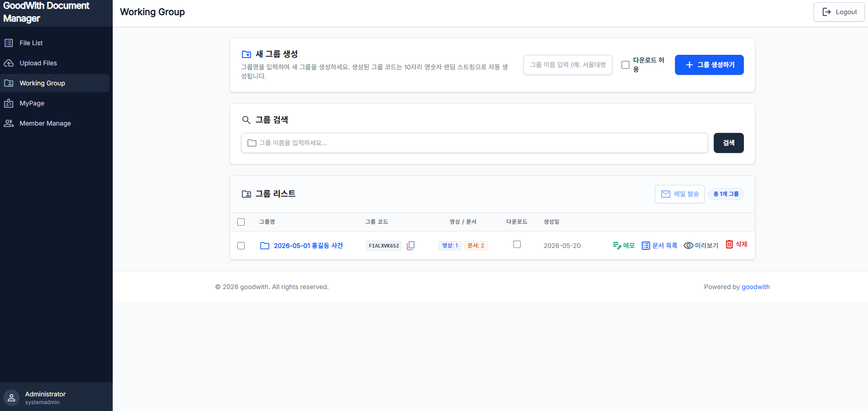Focus the new group name input field
This screenshot has height=411, width=868.
568,65
